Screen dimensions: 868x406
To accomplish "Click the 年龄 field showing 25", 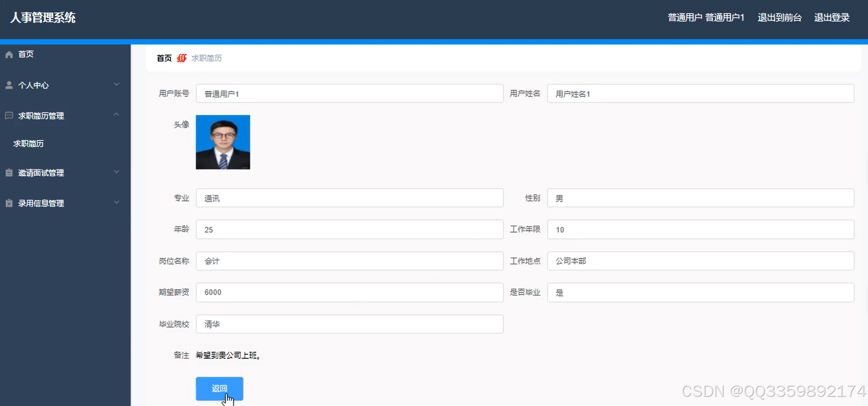I will (349, 229).
